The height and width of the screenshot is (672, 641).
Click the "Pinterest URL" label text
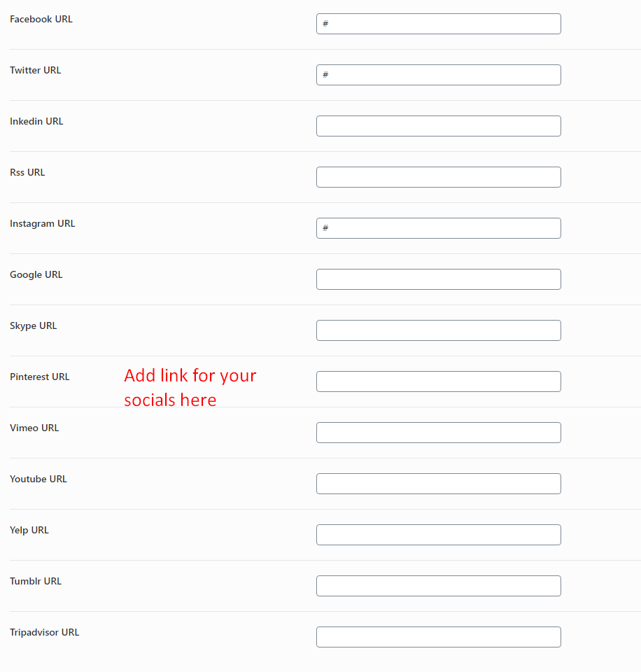[x=40, y=377]
